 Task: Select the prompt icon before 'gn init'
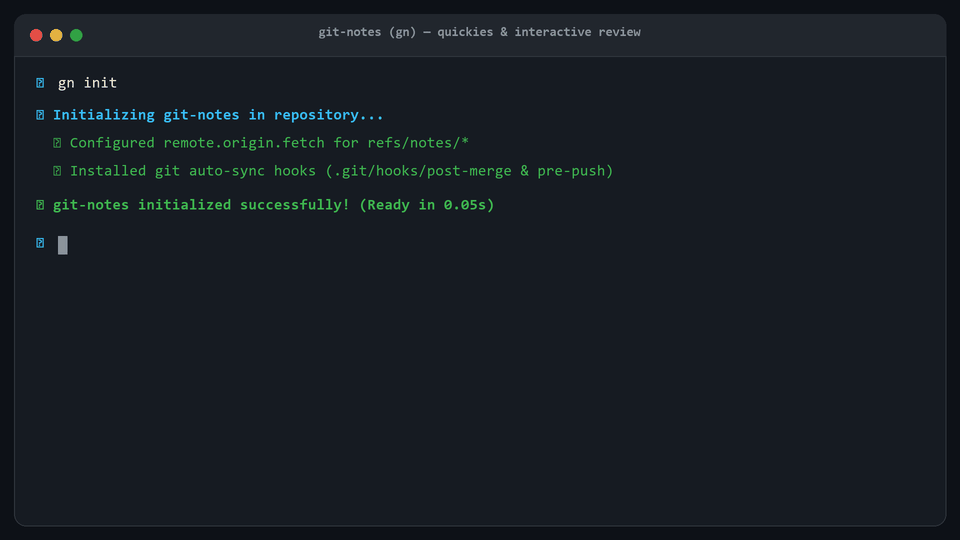[40, 83]
